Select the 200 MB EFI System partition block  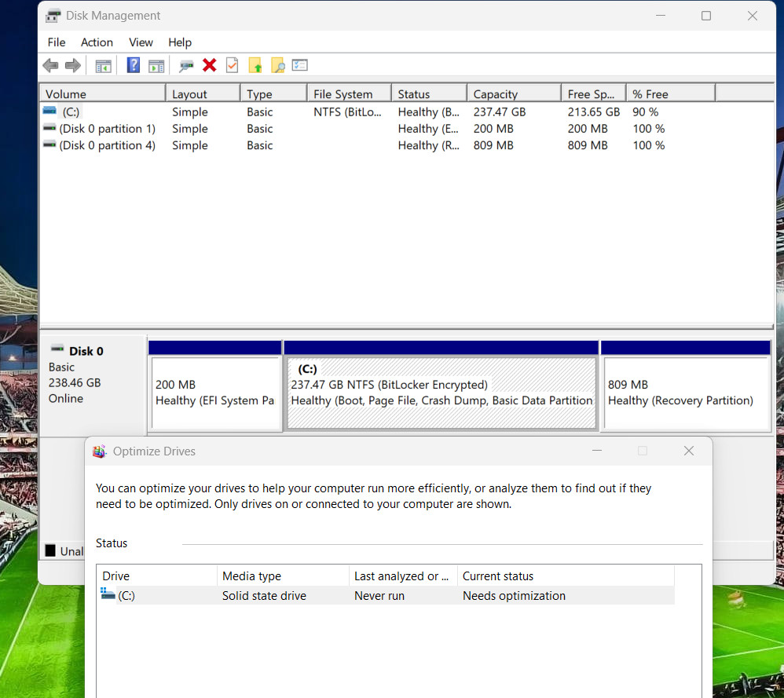(x=215, y=393)
